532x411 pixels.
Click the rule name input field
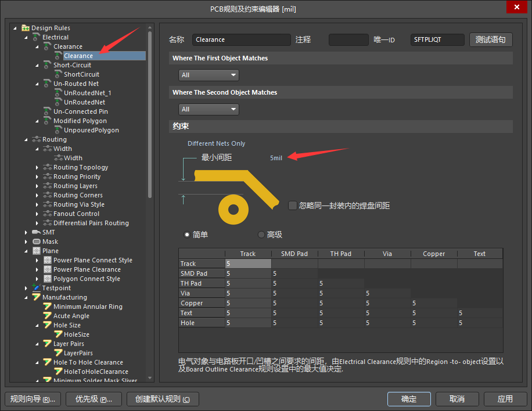tap(241, 39)
